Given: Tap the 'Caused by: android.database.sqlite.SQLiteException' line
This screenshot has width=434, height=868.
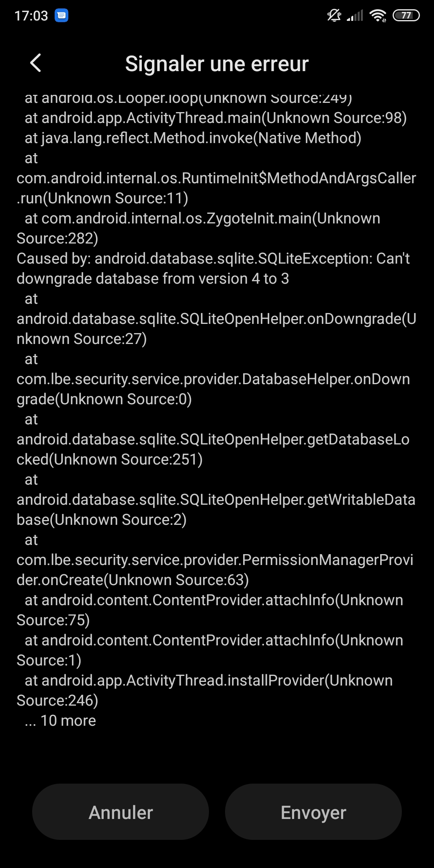Looking at the screenshot, I should pyautogui.click(x=213, y=258).
